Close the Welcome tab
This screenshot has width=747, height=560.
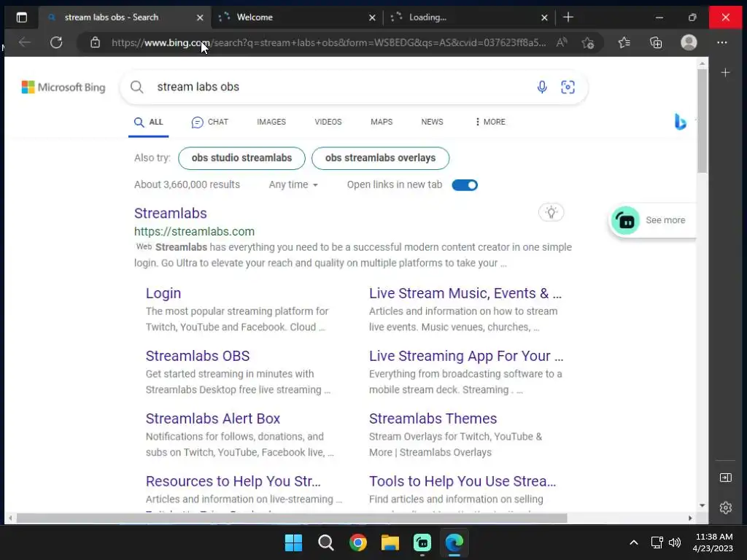pos(372,17)
